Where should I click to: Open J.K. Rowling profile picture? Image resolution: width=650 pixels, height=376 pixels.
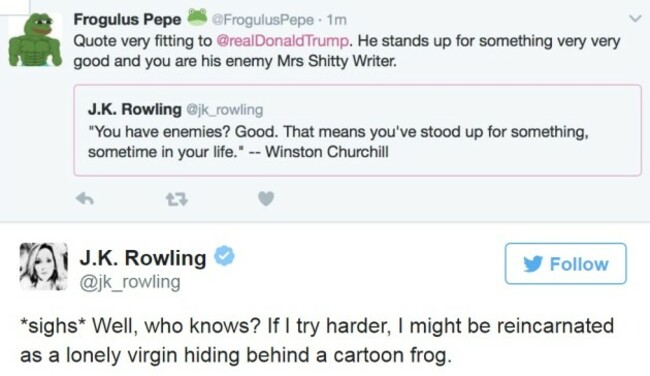[x=44, y=266]
